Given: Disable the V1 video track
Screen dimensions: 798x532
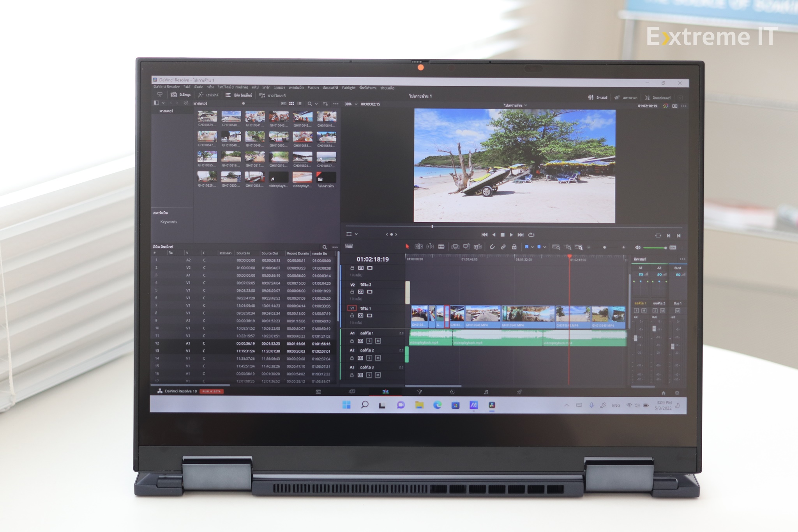Looking at the screenshot, I should [x=370, y=316].
